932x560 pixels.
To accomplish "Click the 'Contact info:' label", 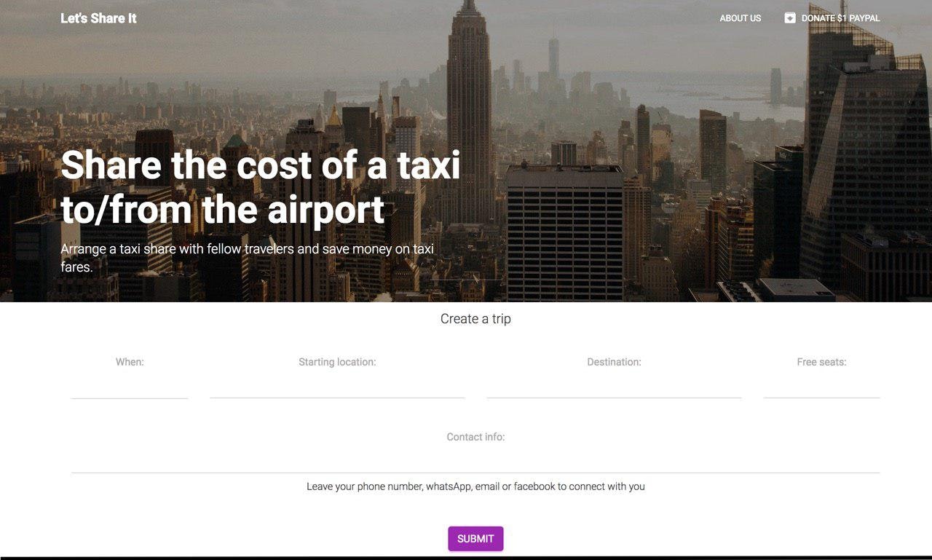I will [475, 437].
